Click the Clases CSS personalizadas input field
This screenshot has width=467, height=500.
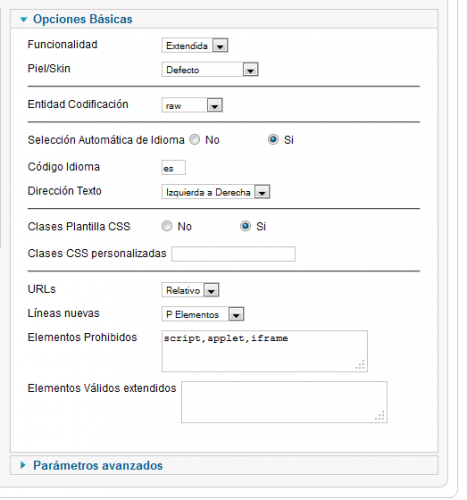(233, 254)
